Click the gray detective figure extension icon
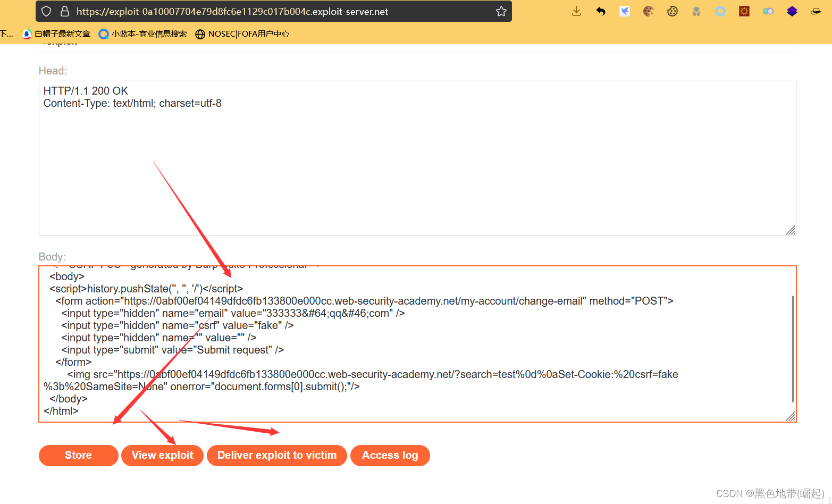This screenshot has height=504, width=832. 696,11
